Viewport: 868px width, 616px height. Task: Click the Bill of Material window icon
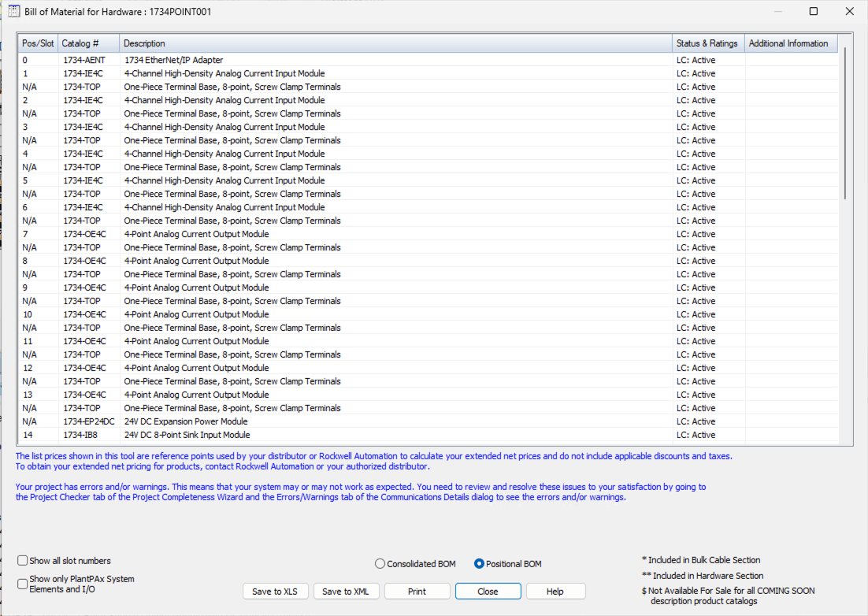pyautogui.click(x=13, y=12)
